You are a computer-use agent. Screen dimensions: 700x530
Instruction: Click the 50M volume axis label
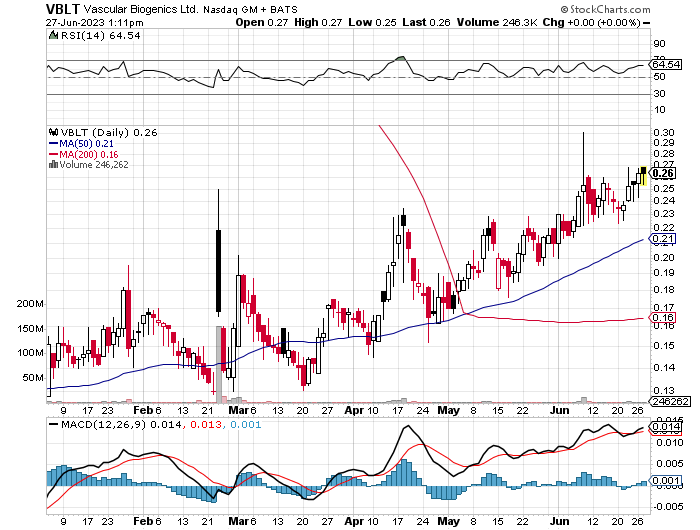[33, 378]
